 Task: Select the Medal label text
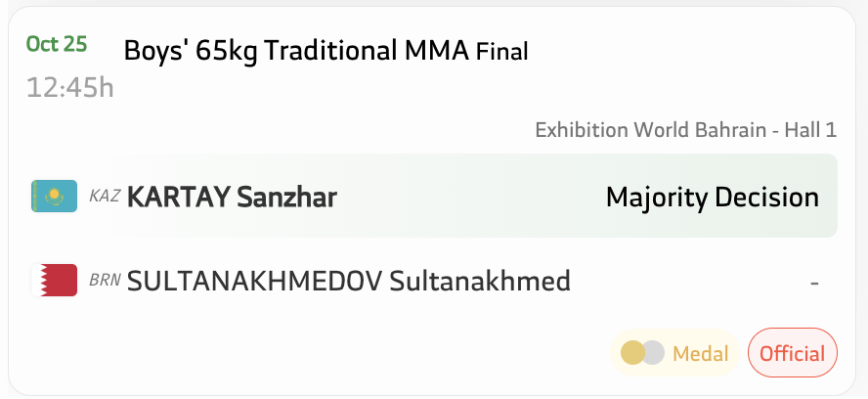[x=701, y=354]
